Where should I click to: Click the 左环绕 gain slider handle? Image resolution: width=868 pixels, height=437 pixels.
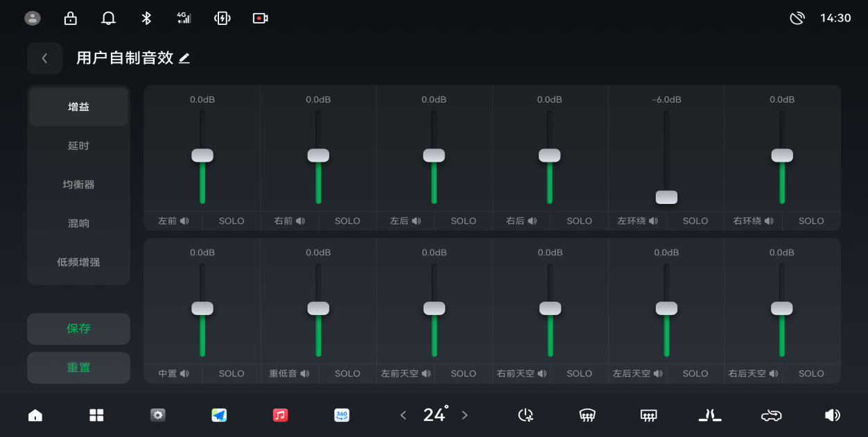click(666, 197)
